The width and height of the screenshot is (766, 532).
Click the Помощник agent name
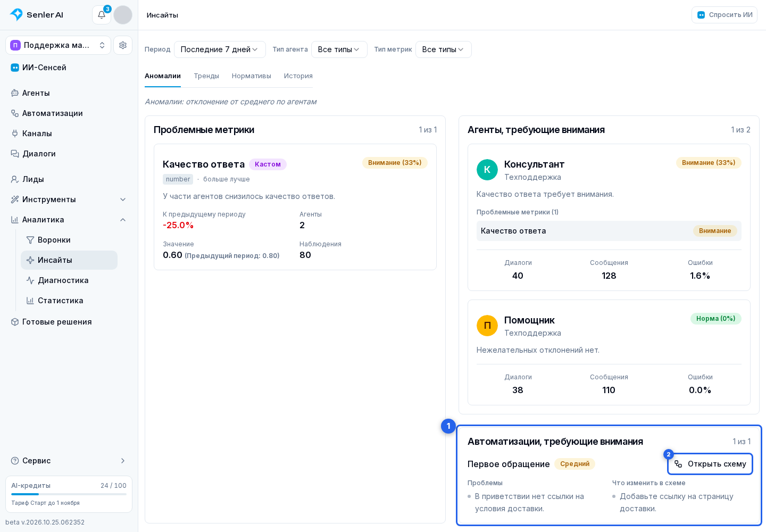[529, 320]
